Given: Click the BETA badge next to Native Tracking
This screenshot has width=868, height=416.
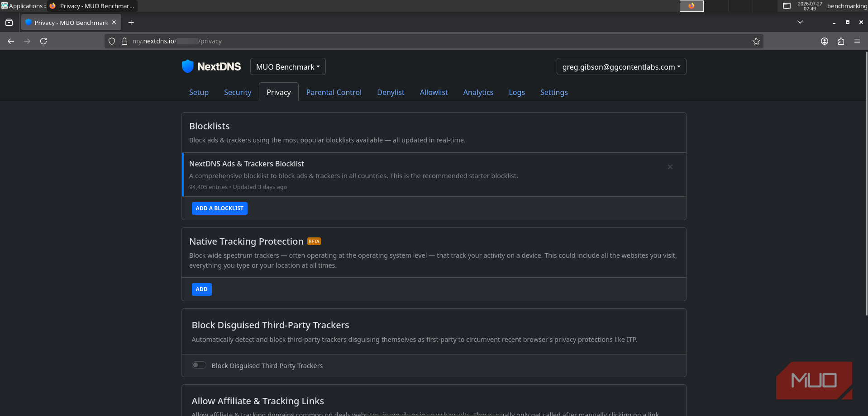Looking at the screenshot, I should [x=314, y=241].
